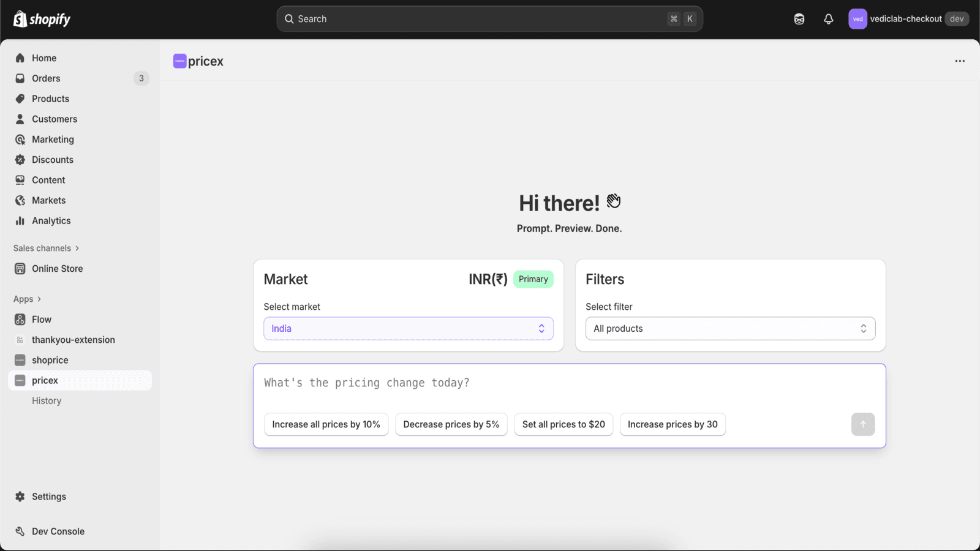
Task: Click the Shopify logo
Action: 42,19
